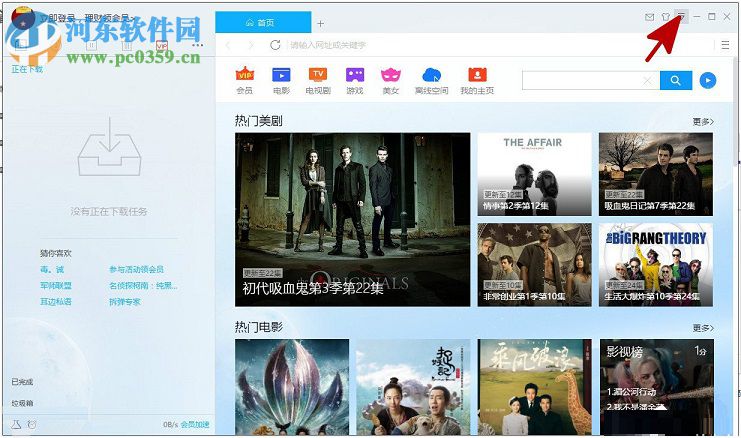Open the browser hamburger menu

tap(725, 45)
